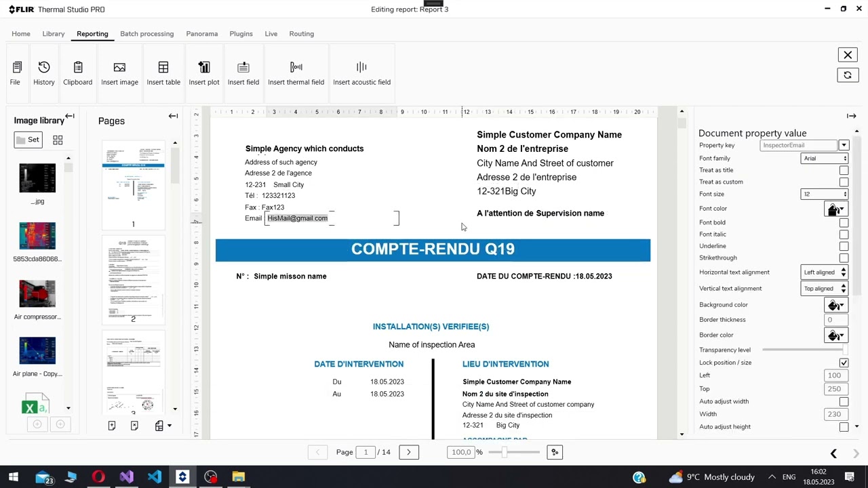
Task: Click Insert plot tool
Action: tap(204, 73)
